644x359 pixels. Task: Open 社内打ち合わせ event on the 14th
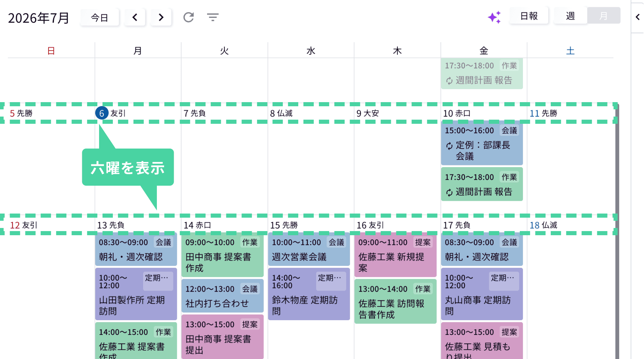click(x=222, y=296)
